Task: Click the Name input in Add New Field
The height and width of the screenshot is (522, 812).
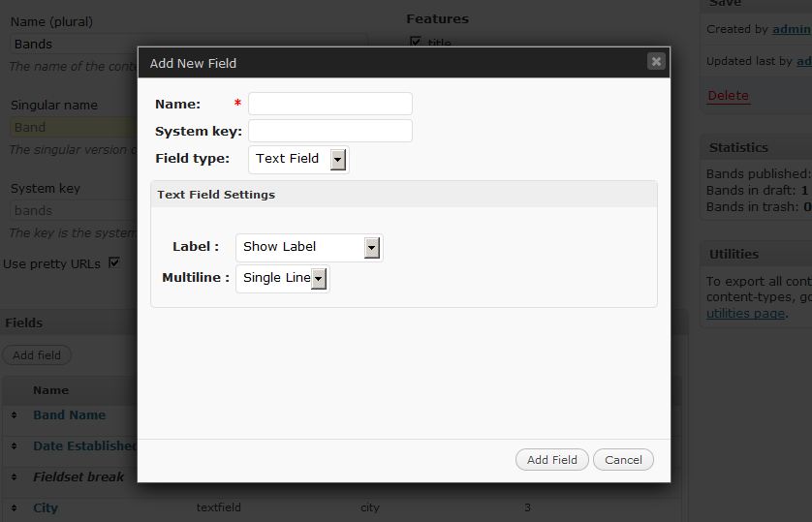Action: click(330, 104)
